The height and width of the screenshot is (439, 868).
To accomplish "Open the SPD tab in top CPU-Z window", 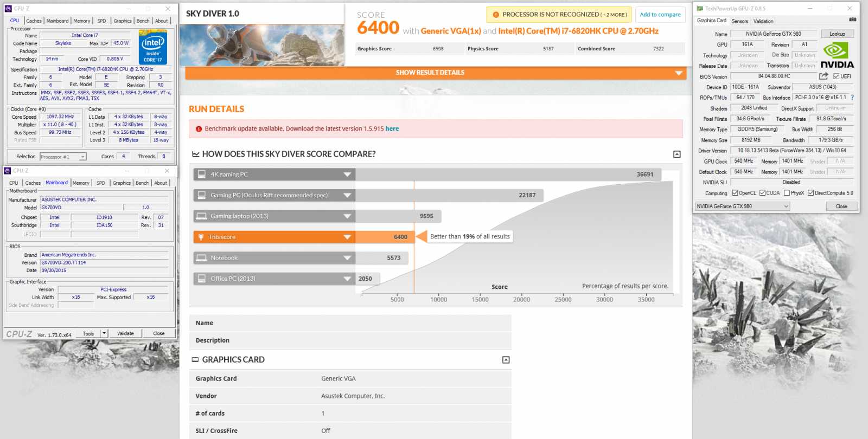I will [x=101, y=21].
